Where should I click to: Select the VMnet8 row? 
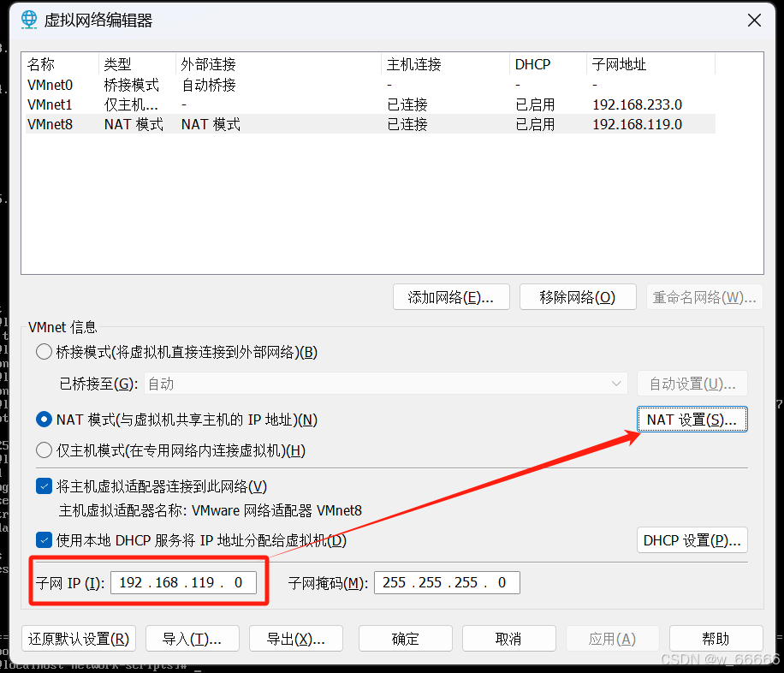[x=371, y=123]
